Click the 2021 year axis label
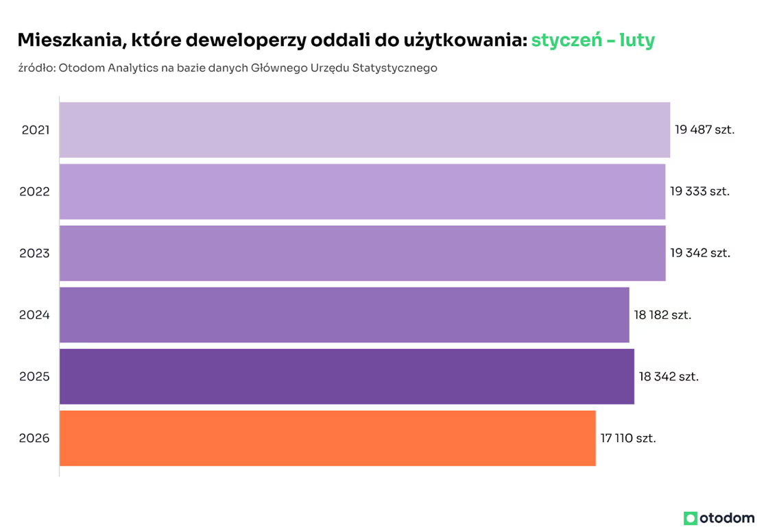The image size is (768, 532). (35, 130)
